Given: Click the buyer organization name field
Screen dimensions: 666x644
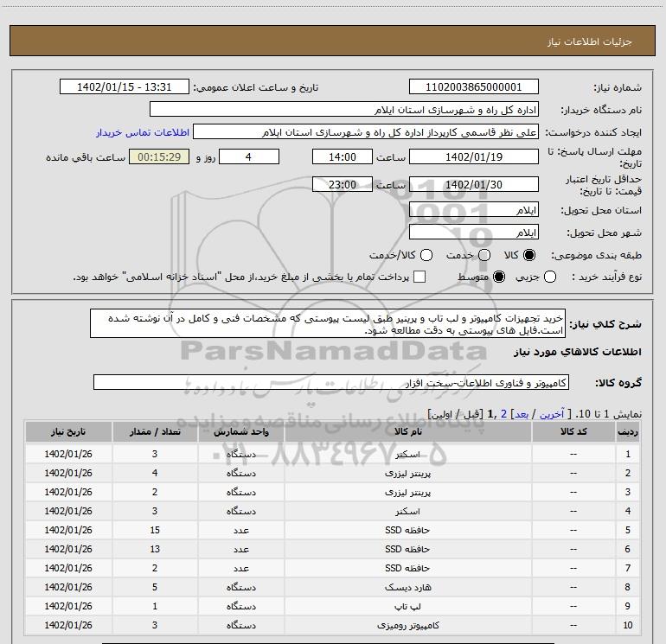Looking at the screenshot, I should (x=344, y=110).
